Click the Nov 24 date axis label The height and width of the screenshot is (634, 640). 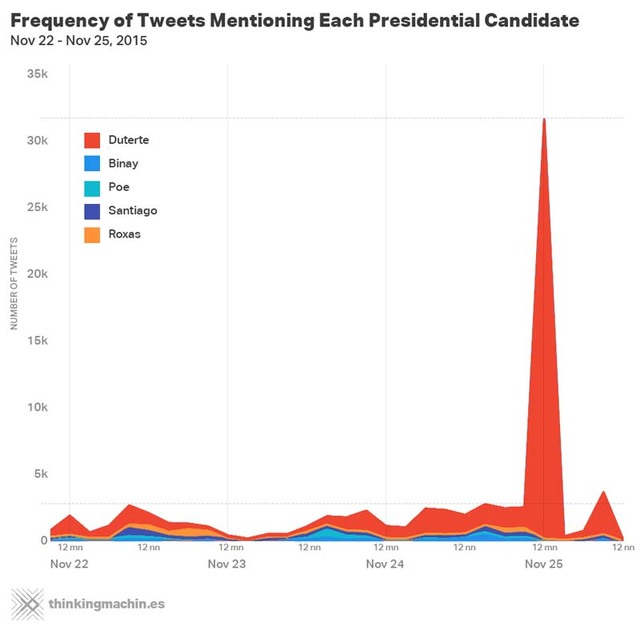385,565
